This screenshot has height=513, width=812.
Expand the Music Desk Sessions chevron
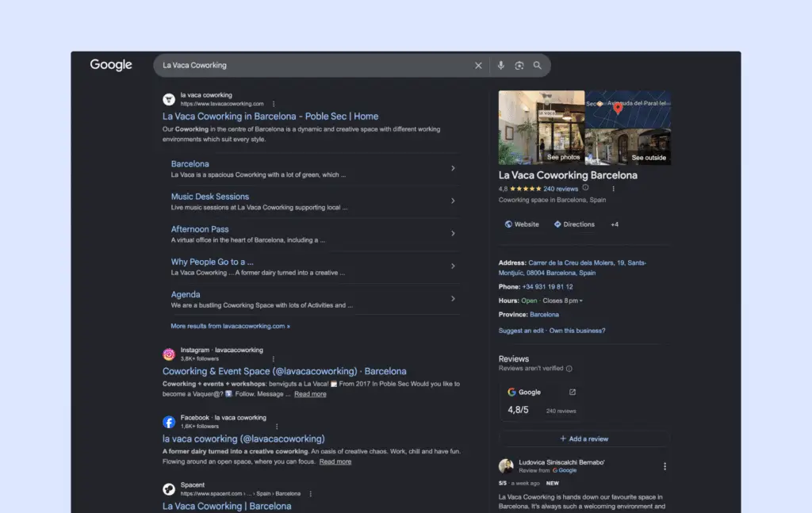(x=453, y=201)
